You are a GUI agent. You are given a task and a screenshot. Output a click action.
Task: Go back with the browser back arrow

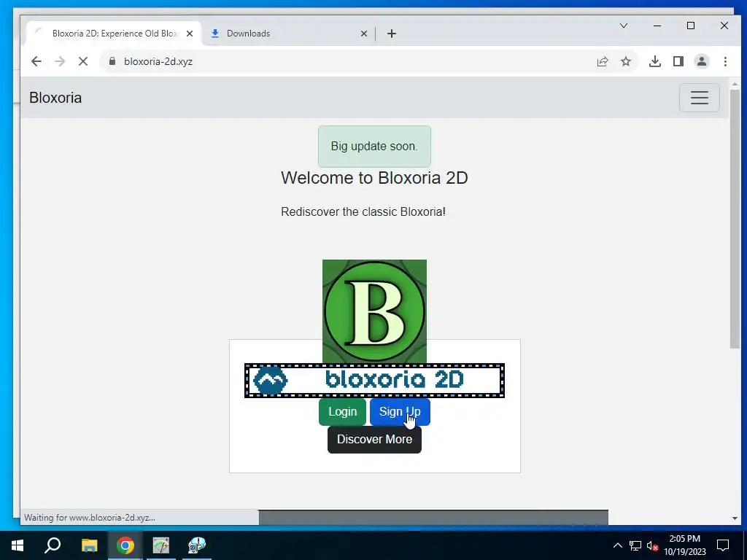(x=36, y=61)
